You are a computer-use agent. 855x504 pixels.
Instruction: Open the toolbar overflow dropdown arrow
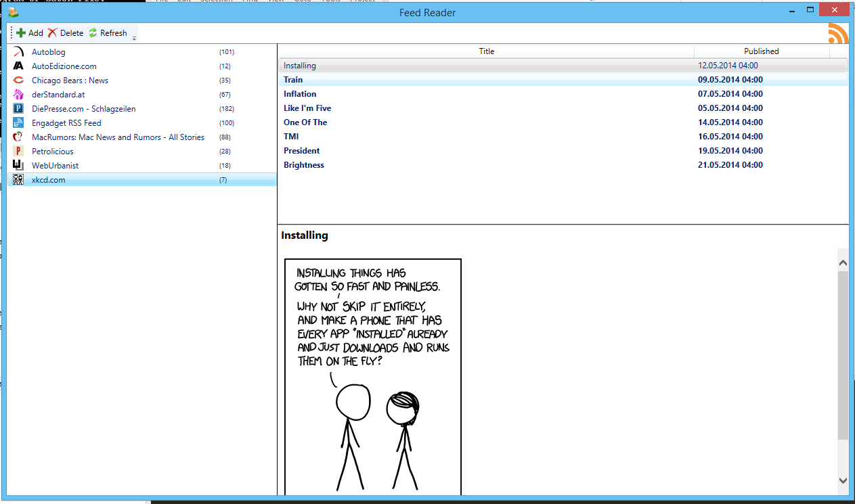coord(134,38)
